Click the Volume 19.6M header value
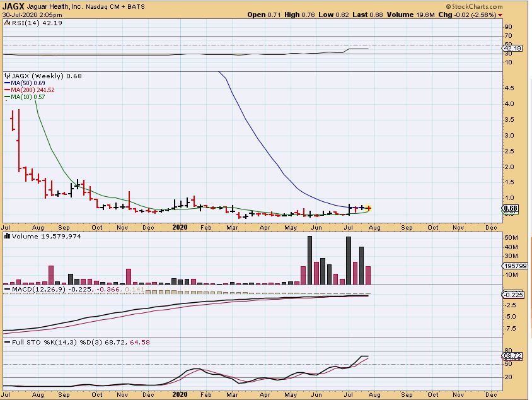Screen dimensions: 532x400 tap(411, 15)
